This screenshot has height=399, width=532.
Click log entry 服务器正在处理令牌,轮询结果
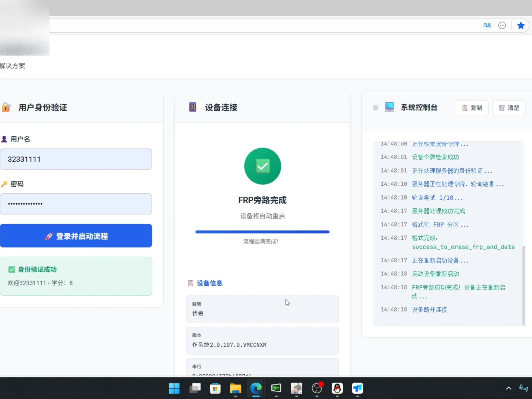pyautogui.click(x=458, y=184)
